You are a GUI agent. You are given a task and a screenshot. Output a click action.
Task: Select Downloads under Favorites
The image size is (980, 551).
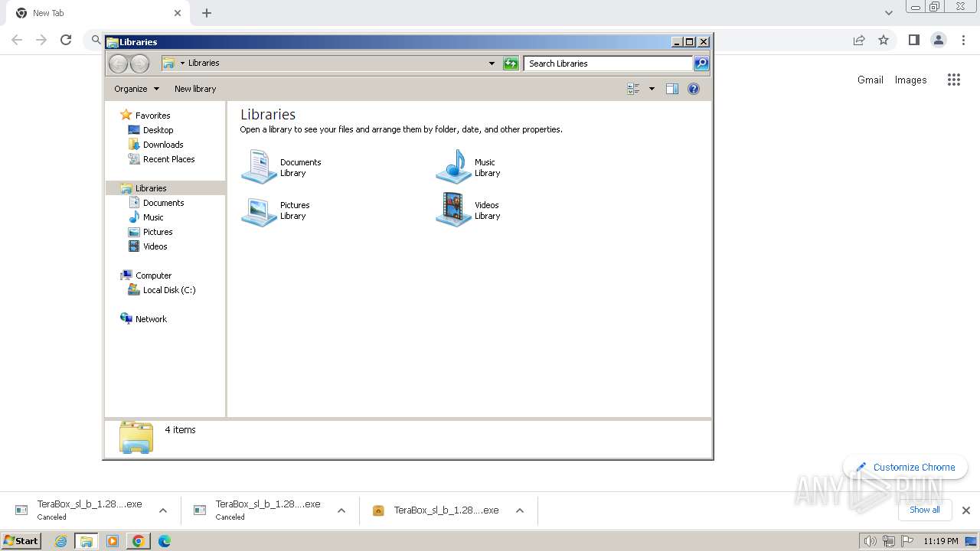coord(162,145)
